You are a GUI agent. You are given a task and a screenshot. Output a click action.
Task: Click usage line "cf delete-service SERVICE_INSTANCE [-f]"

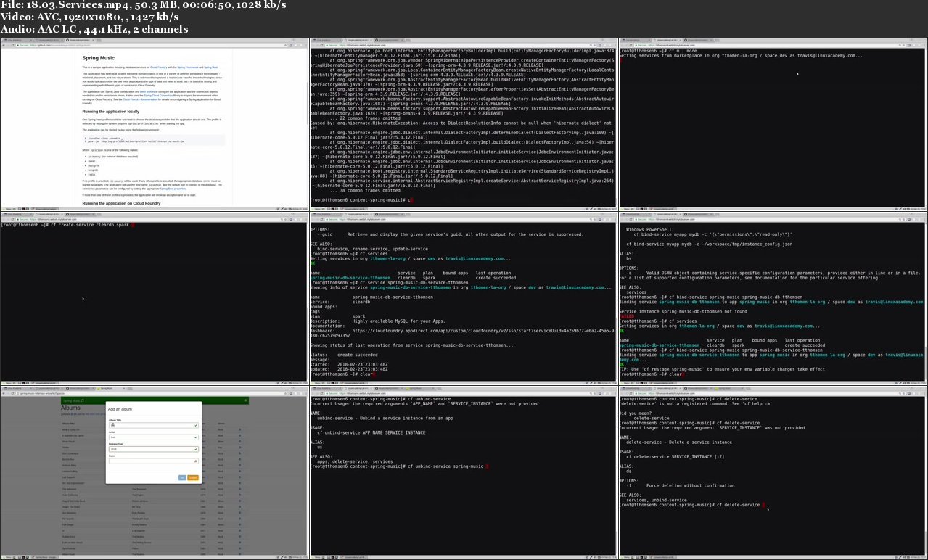click(676, 457)
